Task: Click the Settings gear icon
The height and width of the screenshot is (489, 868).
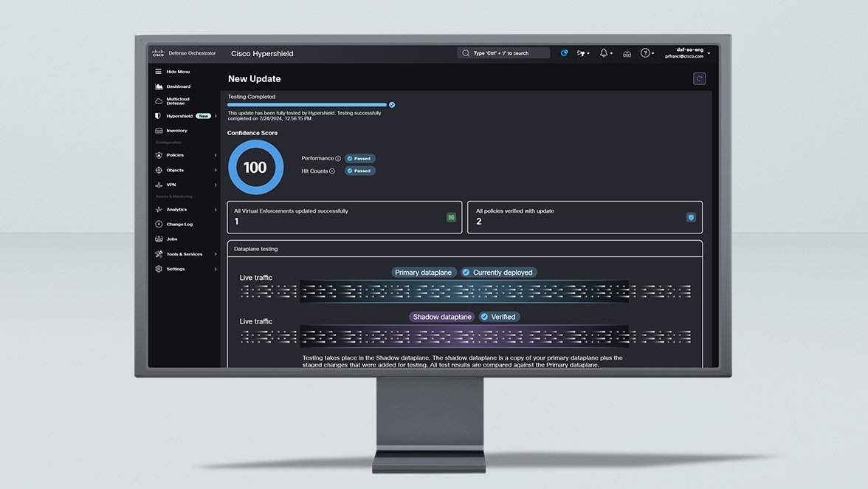Action: tap(159, 269)
